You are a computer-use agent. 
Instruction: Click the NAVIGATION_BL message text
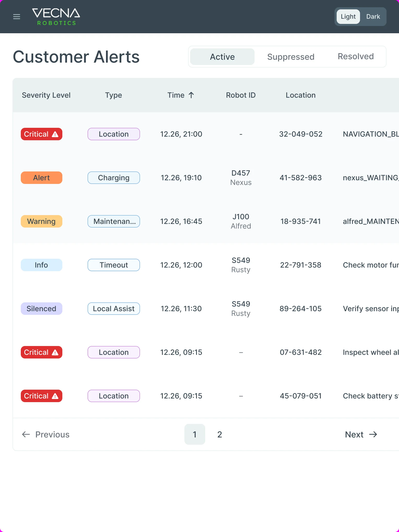coord(371,134)
